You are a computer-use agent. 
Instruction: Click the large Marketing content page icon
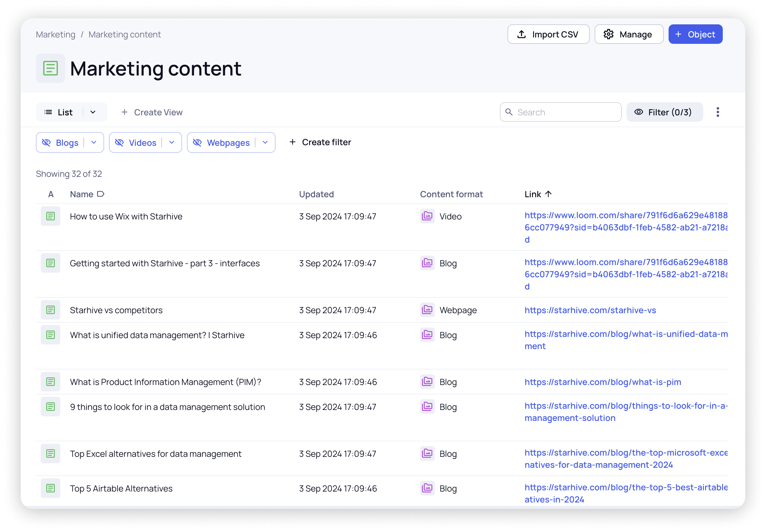pyautogui.click(x=50, y=68)
